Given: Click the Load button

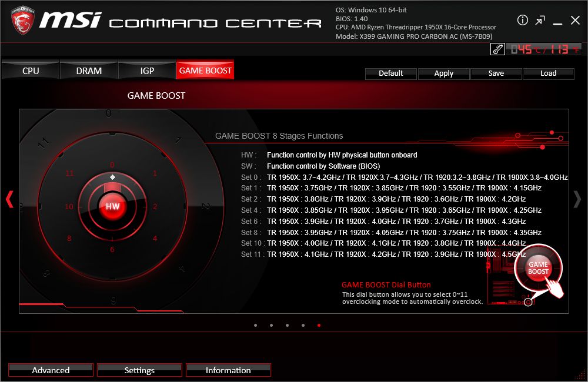Looking at the screenshot, I should 548,73.
